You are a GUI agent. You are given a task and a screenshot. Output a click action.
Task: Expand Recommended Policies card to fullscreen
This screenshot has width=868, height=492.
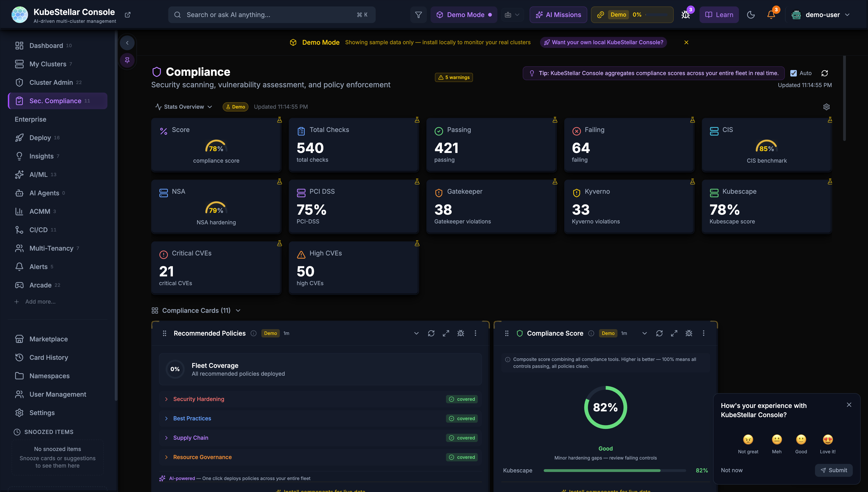point(446,333)
